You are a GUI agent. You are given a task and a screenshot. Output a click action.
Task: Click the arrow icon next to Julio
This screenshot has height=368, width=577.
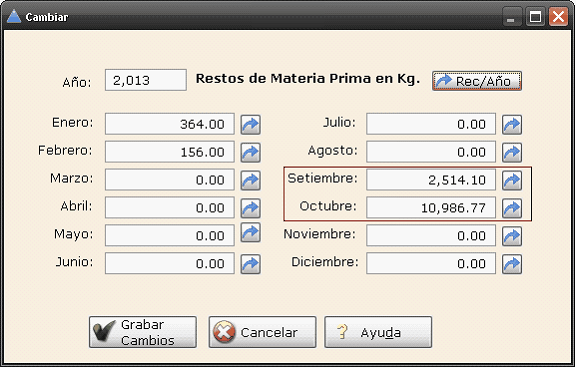coord(512,124)
